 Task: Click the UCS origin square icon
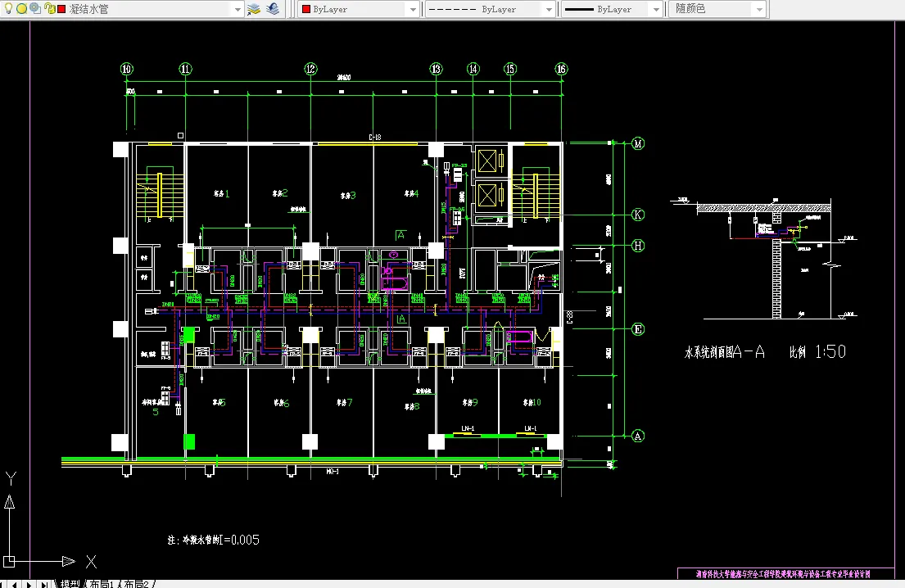click(x=9, y=562)
